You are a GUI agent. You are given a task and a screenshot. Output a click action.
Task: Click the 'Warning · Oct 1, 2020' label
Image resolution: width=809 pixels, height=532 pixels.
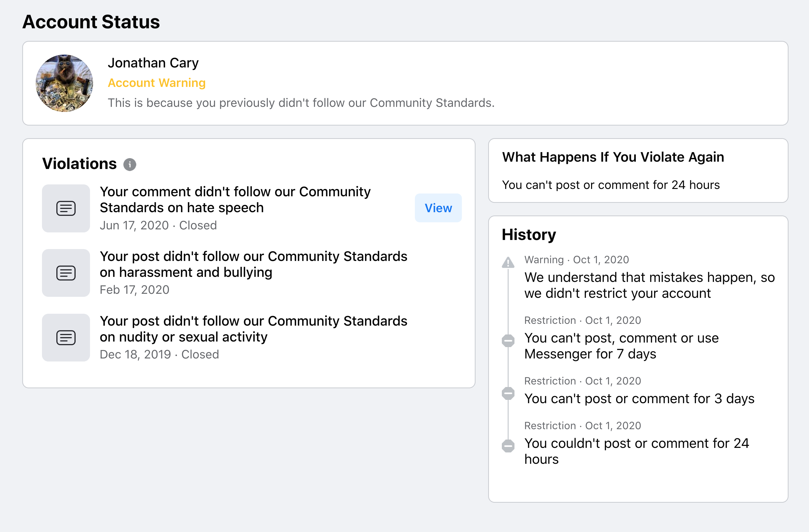(x=576, y=259)
